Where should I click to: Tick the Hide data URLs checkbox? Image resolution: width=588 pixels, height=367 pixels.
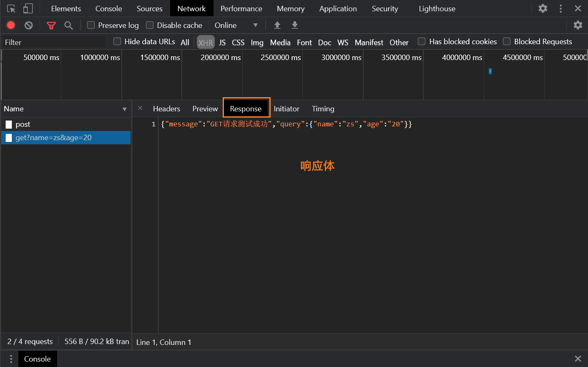[x=117, y=41]
